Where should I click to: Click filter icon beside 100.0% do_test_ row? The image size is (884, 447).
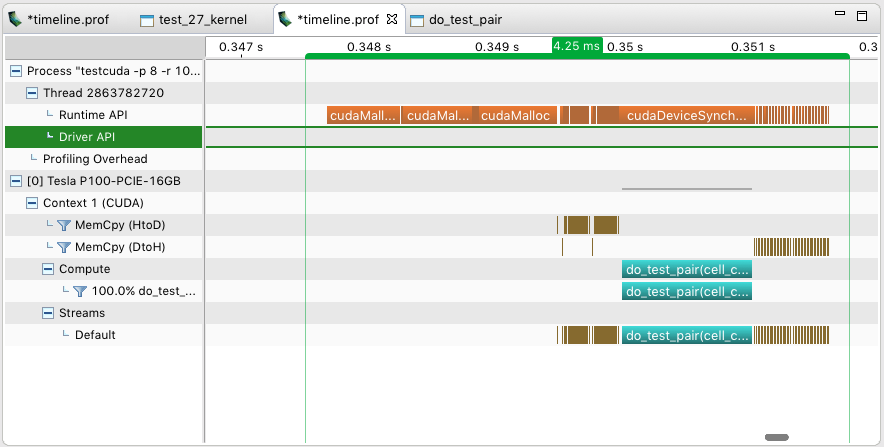[x=81, y=291]
